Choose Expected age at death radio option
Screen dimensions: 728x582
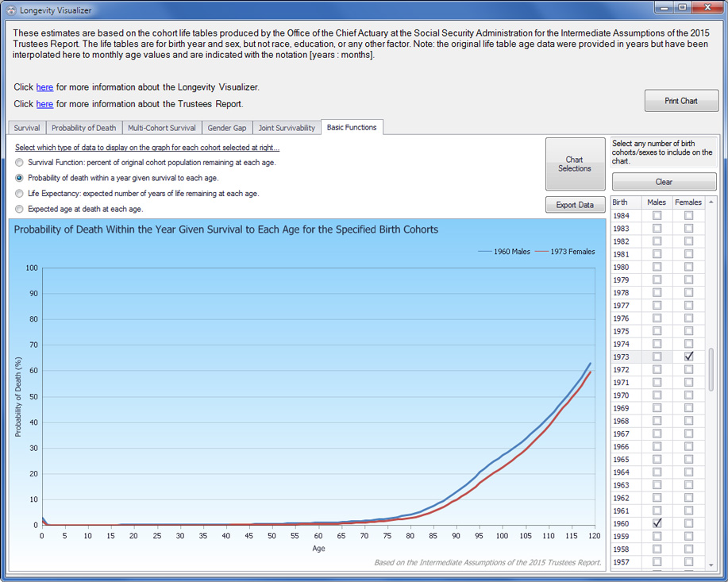(20, 209)
